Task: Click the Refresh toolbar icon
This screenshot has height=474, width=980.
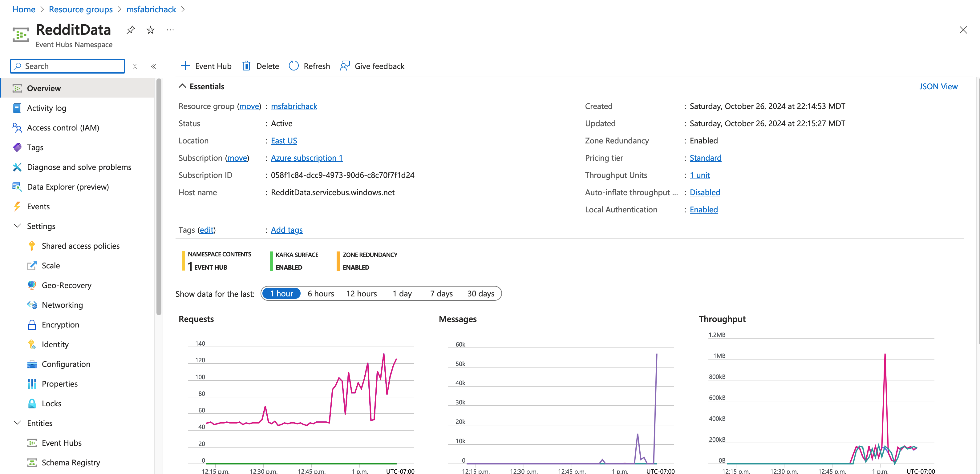Action: (x=294, y=66)
